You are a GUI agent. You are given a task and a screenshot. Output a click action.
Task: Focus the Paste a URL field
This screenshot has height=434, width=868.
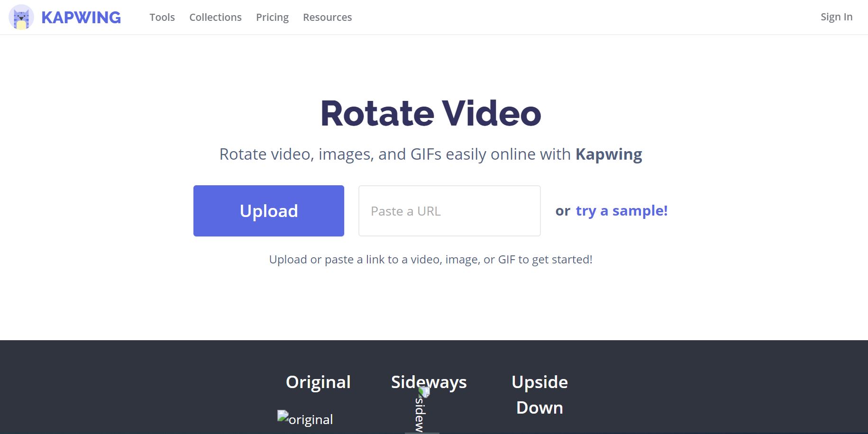click(x=449, y=211)
